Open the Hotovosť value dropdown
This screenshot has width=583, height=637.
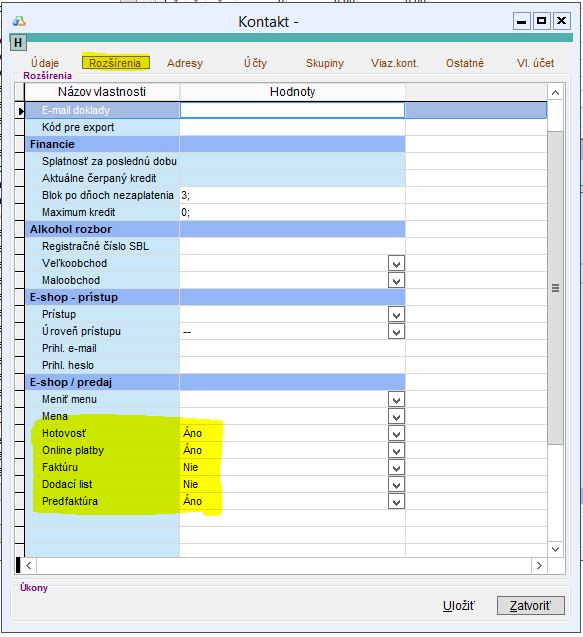tap(397, 434)
